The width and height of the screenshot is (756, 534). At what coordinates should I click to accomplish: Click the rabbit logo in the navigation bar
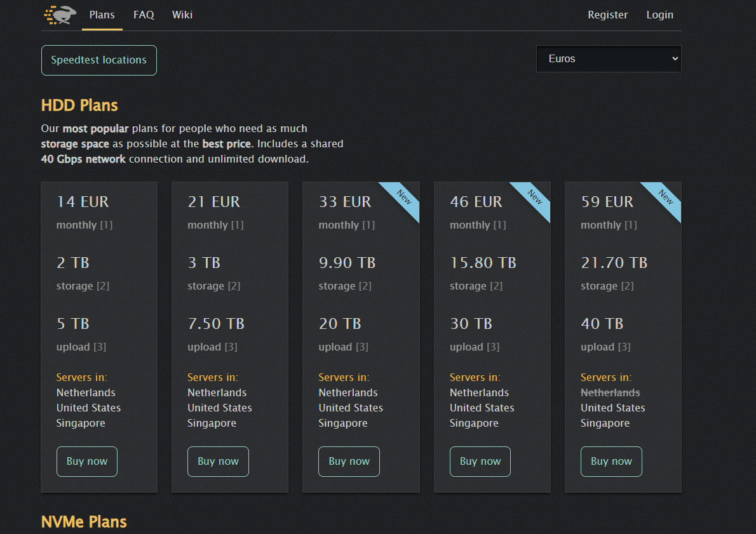coord(60,15)
